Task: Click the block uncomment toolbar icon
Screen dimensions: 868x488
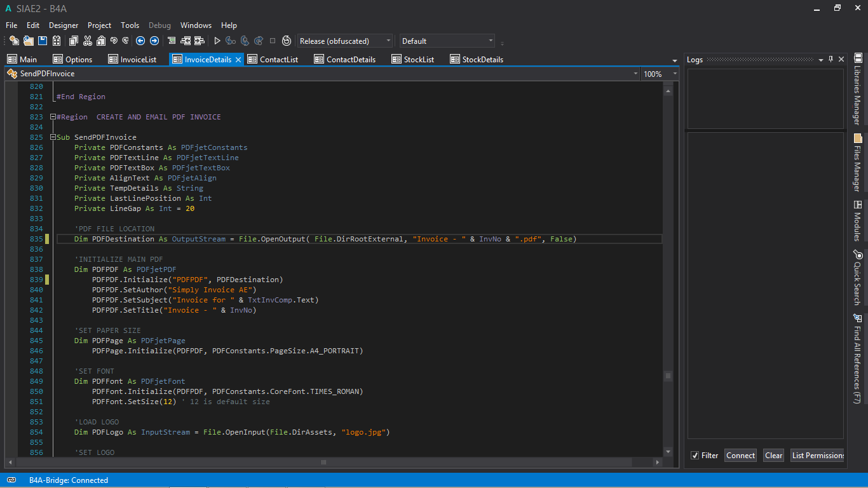Action: (x=186, y=41)
